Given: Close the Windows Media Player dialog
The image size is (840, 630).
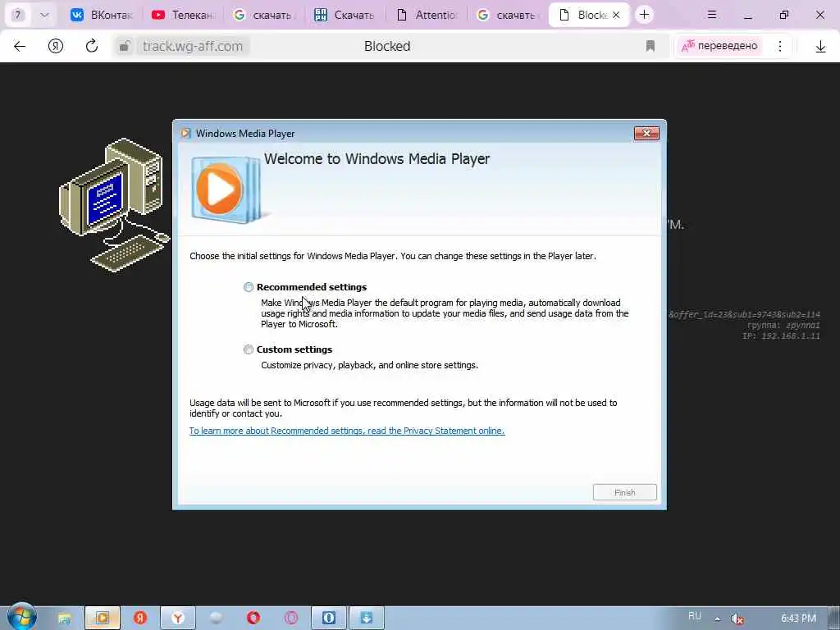Looking at the screenshot, I should click(646, 134).
